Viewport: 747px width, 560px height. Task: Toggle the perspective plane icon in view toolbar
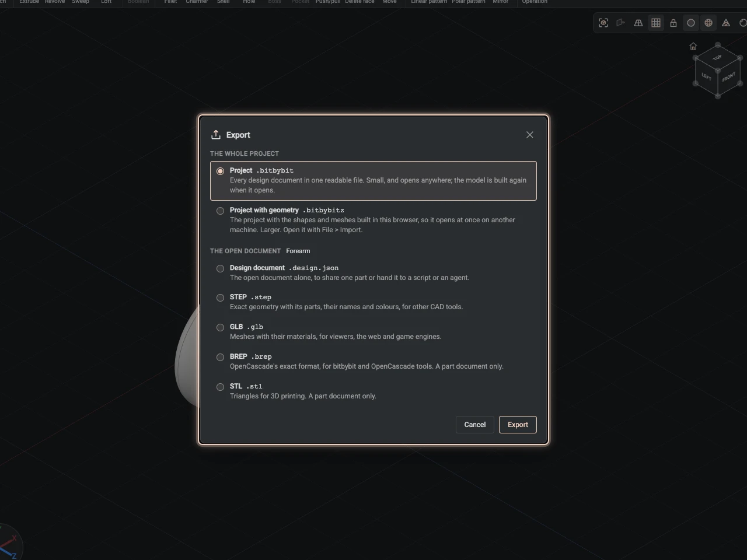638,23
